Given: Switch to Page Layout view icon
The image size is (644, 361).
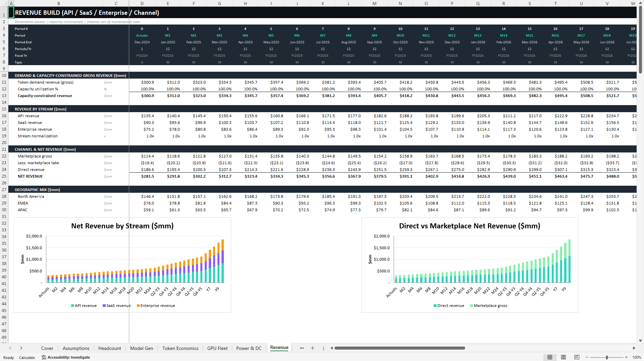Looking at the screenshot, I should (563, 357).
